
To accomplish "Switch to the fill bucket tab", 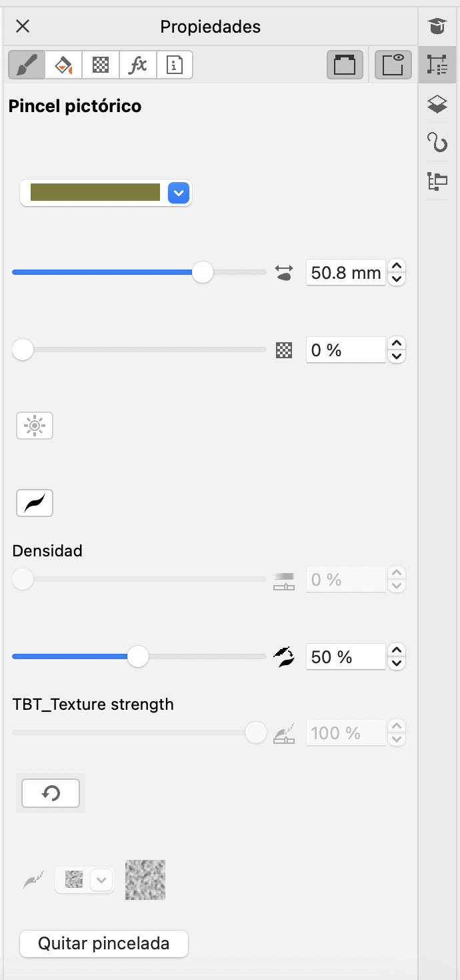I will [63, 65].
